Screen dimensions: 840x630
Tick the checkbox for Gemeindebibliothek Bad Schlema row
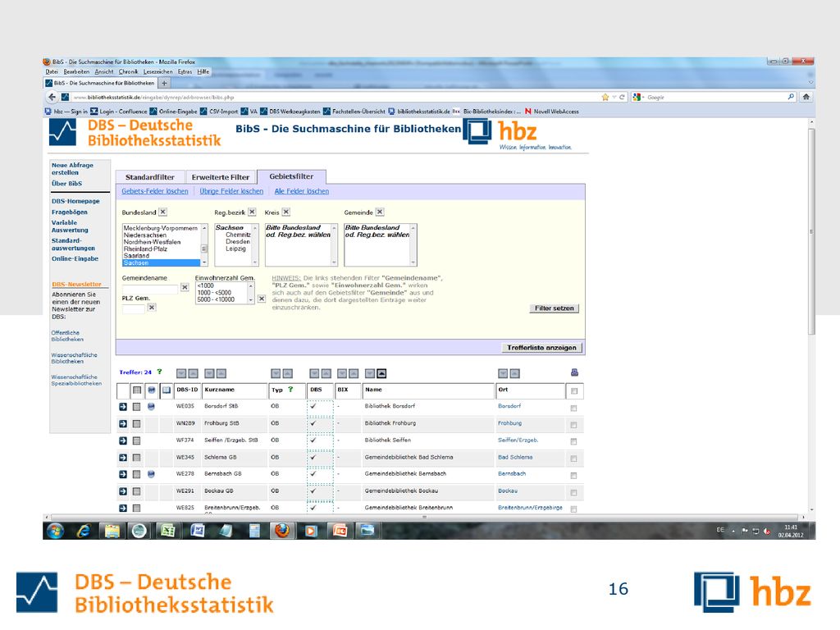pyautogui.click(x=573, y=459)
